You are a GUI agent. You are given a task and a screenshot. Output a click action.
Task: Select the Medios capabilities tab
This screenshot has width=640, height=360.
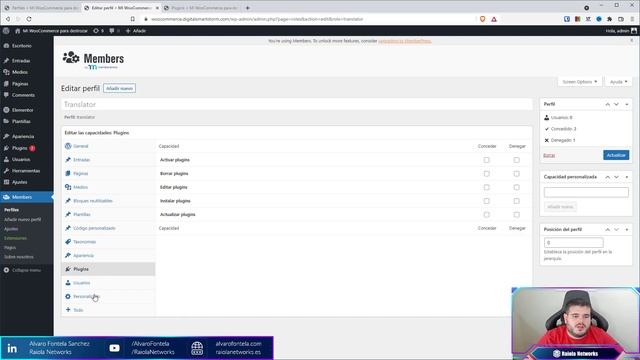pos(109,187)
